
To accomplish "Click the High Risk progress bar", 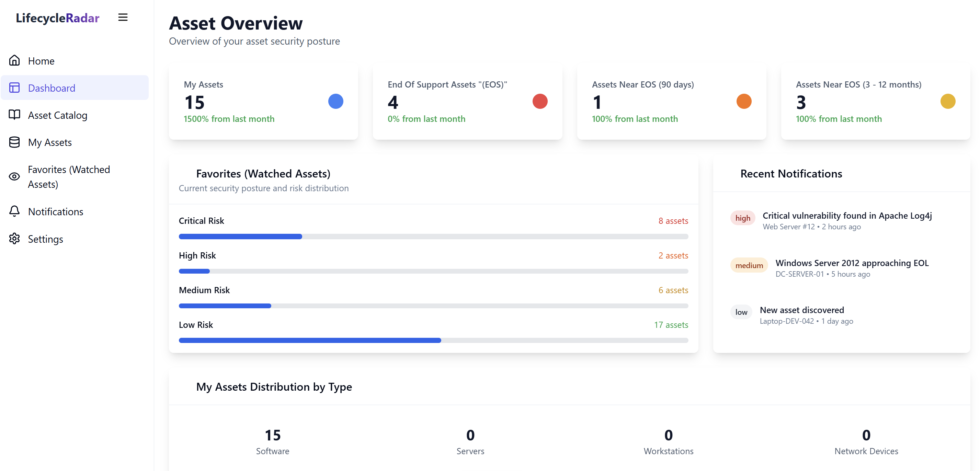I will coord(433,271).
